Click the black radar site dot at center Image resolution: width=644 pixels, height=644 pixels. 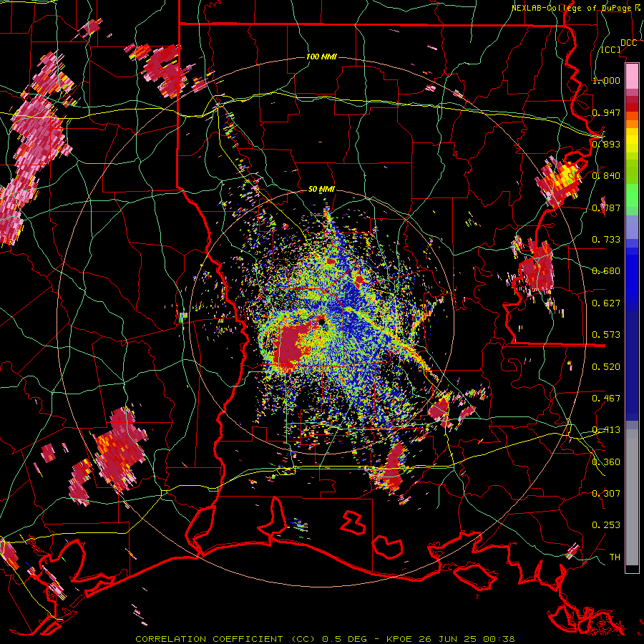[321, 321]
